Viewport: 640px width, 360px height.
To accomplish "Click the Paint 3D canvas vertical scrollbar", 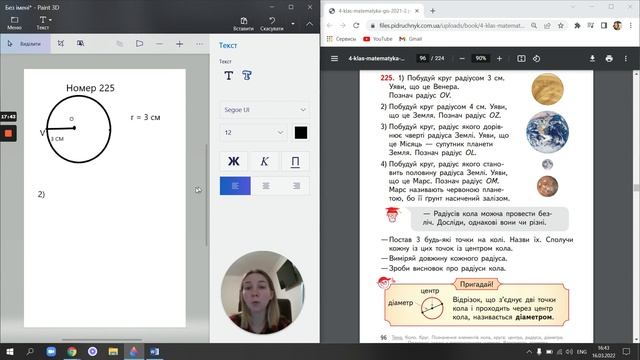I will pos(207,195).
